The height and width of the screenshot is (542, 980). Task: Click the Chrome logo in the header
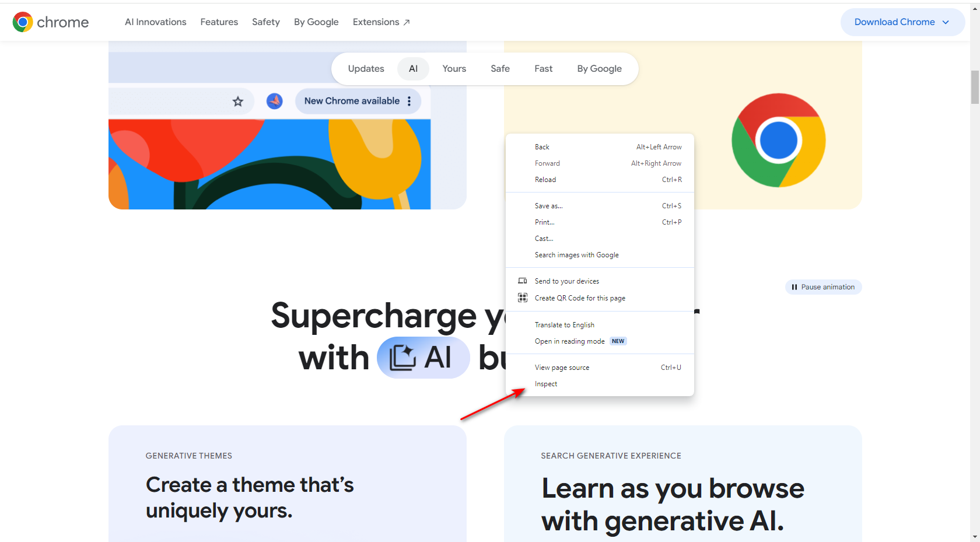[23, 22]
